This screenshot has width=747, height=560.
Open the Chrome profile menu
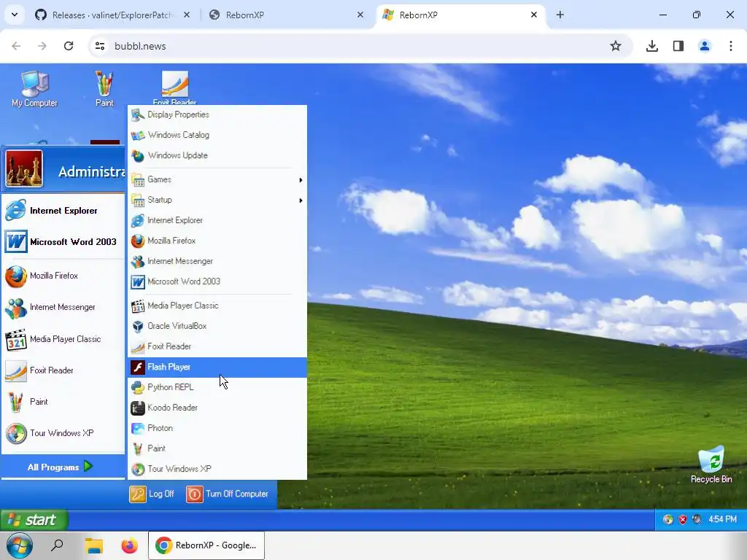[705, 46]
